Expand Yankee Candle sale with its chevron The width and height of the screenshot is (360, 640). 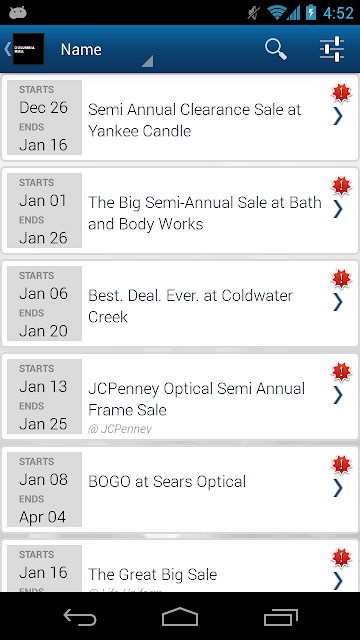click(x=338, y=117)
